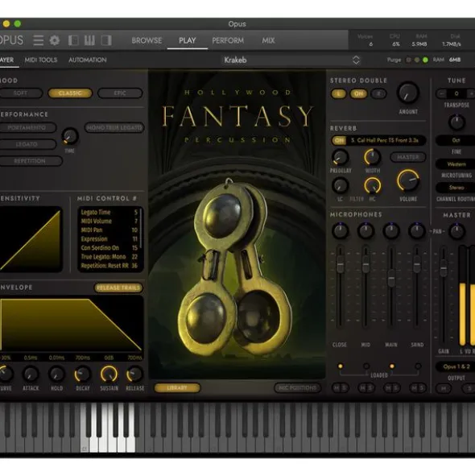Click the reverb Predelay knob
Screen dimensions: 475x476
[341, 157]
